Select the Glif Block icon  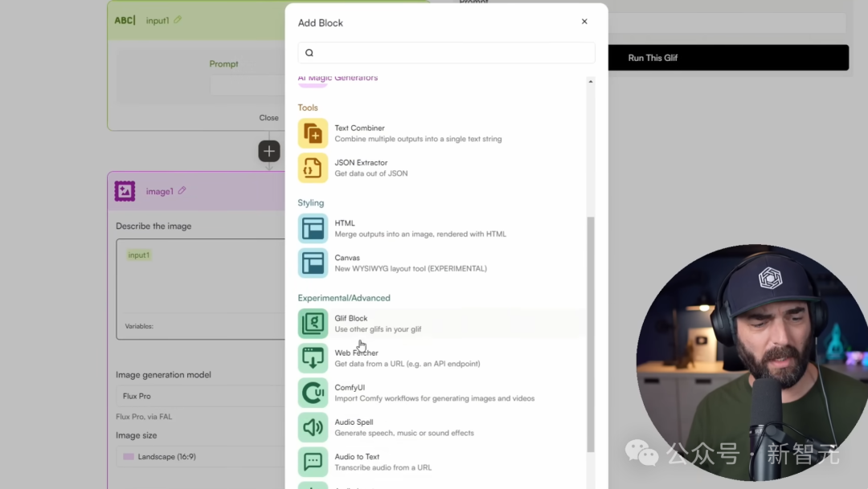click(x=313, y=324)
